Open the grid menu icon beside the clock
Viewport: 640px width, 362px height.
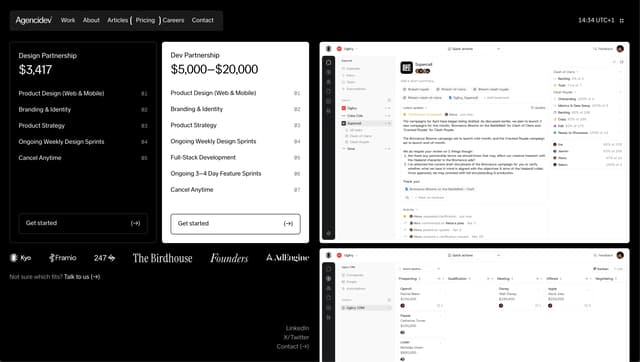tap(622, 20)
